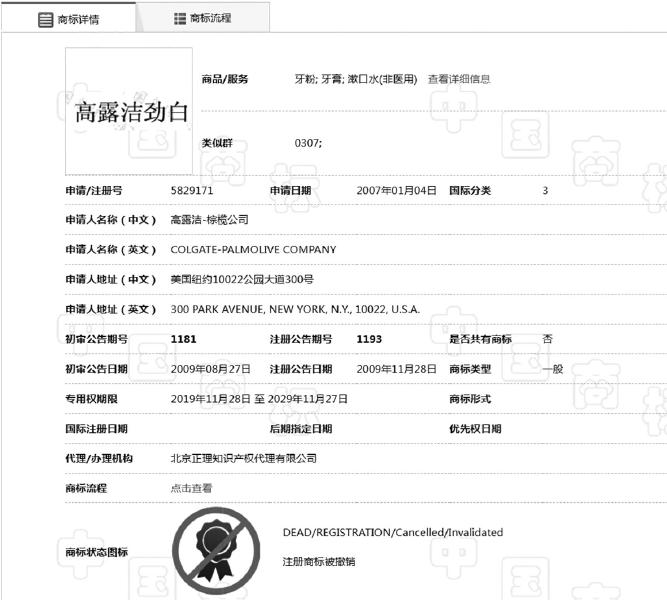Click preliminary announcement issue 1181
Image resolution: width=667 pixels, height=600 pixels.
click(183, 339)
